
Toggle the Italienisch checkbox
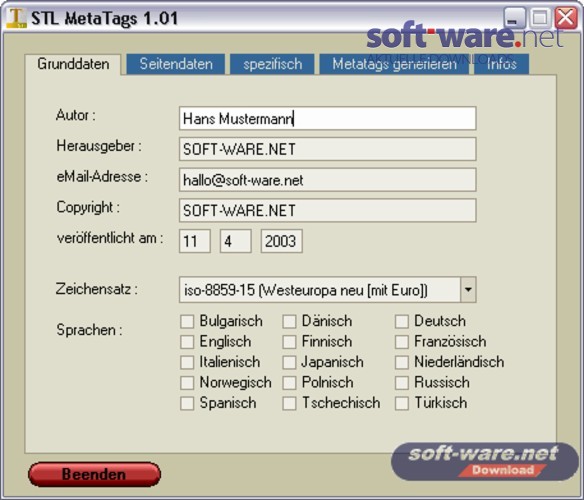(187, 362)
